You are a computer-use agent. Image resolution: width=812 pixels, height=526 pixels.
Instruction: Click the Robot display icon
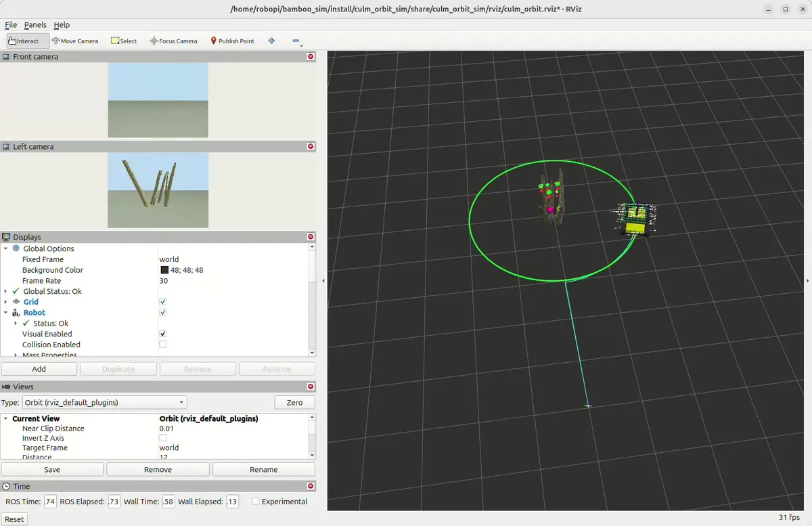(16, 313)
